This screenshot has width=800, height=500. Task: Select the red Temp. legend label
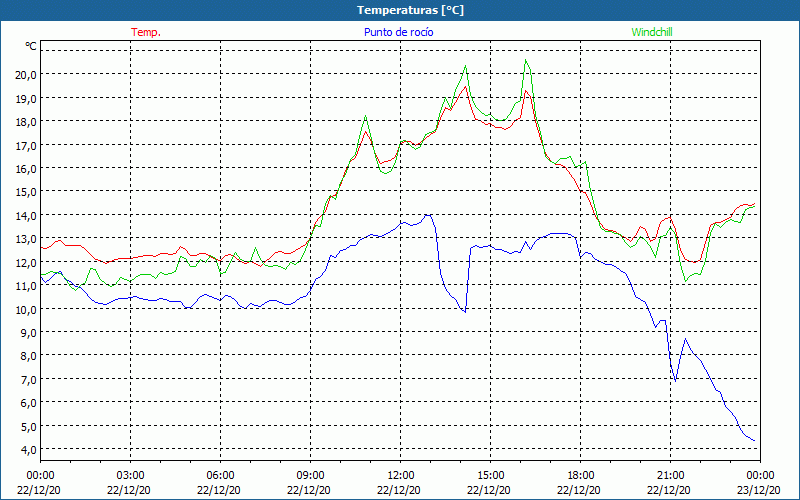point(146,32)
